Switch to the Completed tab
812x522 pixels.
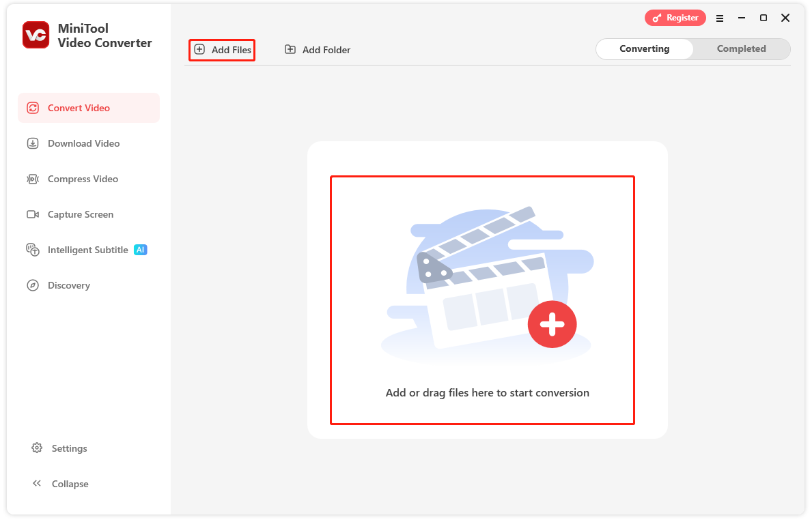pyautogui.click(x=742, y=48)
